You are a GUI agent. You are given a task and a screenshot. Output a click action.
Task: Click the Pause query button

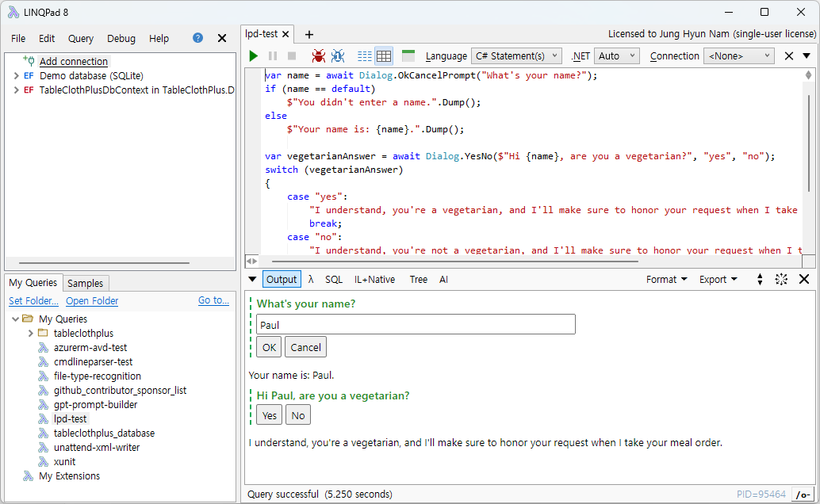273,56
